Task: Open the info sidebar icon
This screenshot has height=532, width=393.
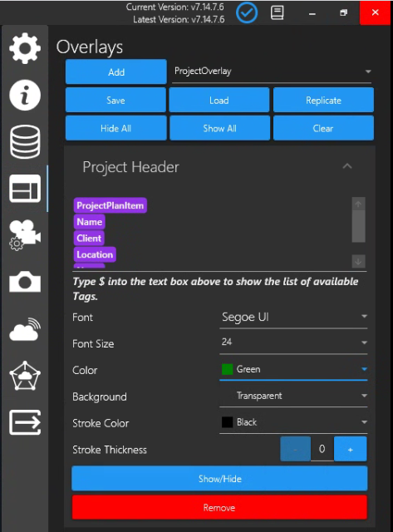Action: 25,95
